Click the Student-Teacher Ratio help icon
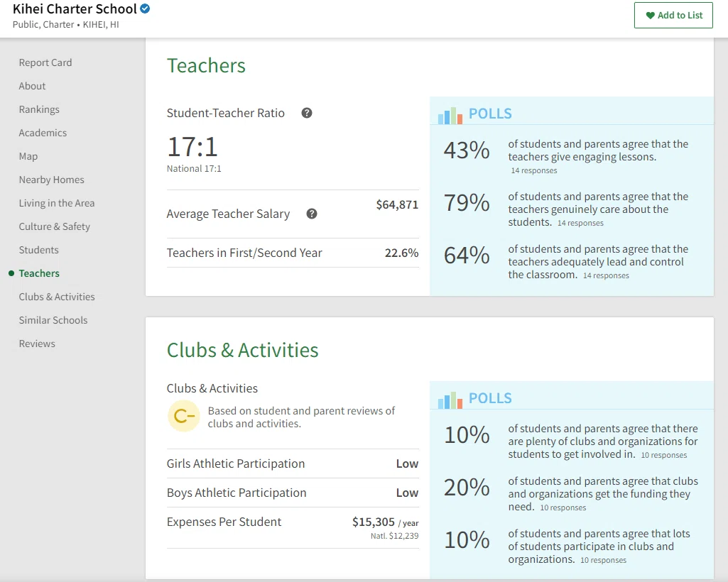The width and height of the screenshot is (728, 582). tap(306, 113)
